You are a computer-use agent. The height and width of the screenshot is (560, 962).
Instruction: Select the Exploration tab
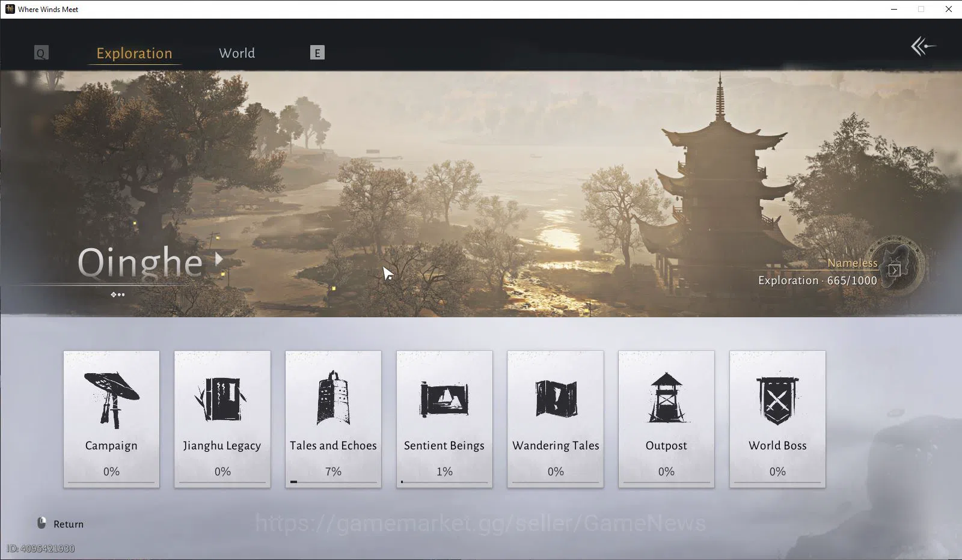tap(134, 53)
